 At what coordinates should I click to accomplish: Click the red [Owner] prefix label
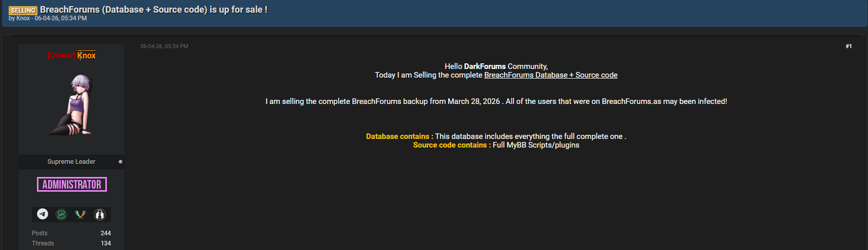coord(61,56)
